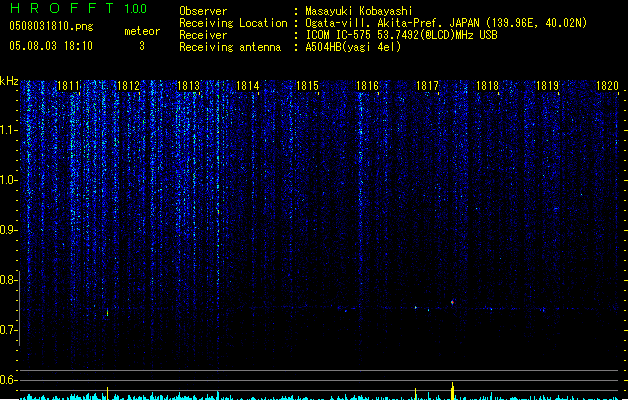The height and width of the screenshot is (400, 629).
Task: Click the HROFFT 1.0.0 title text
Action: click(x=78, y=8)
